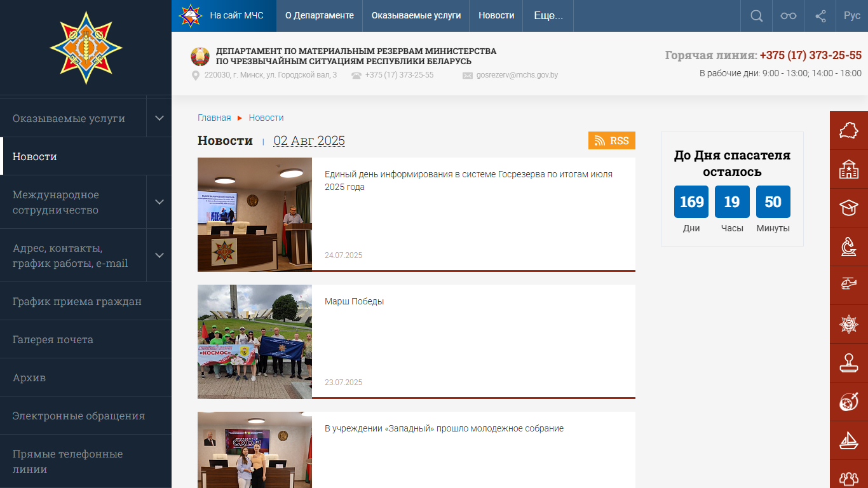The image size is (868, 488).
Task: Open the 02 Авг 2025 date picker
Action: pos(309,140)
